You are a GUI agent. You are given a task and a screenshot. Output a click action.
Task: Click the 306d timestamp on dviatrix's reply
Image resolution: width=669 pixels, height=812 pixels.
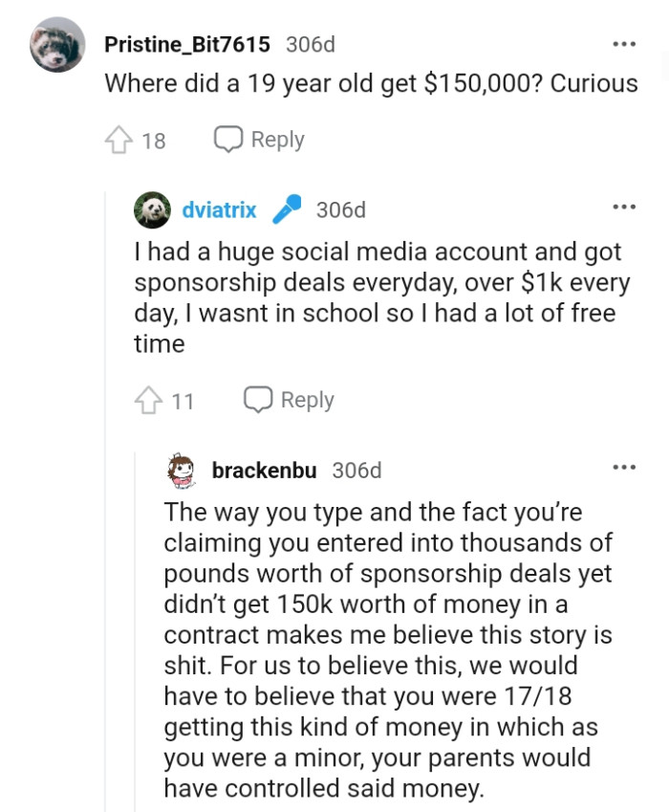click(x=335, y=208)
